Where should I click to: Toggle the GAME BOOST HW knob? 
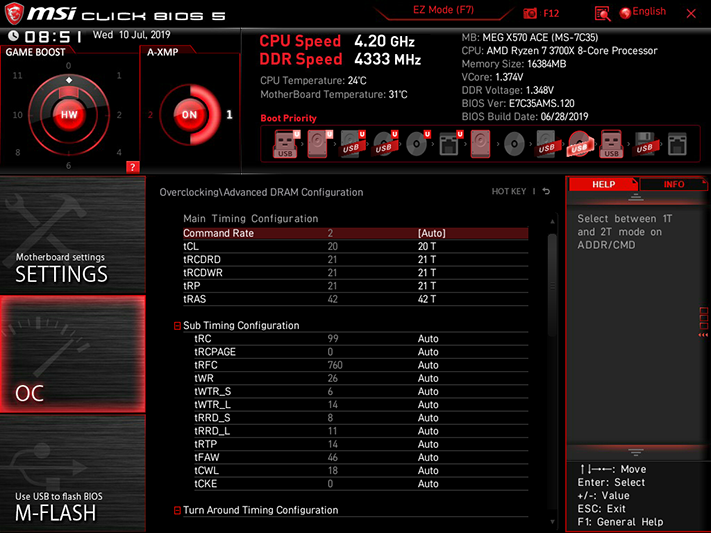pyautogui.click(x=69, y=114)
